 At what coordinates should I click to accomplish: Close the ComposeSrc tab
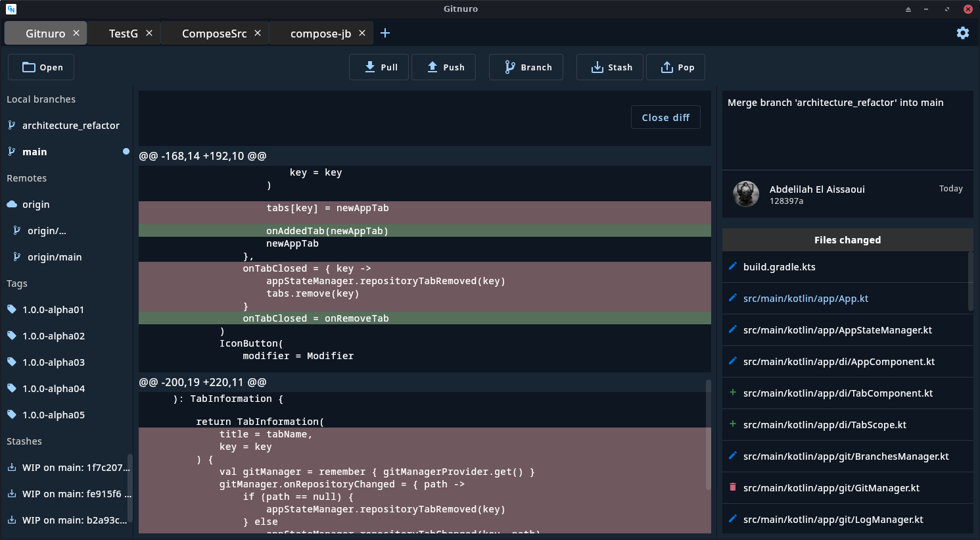258,33
